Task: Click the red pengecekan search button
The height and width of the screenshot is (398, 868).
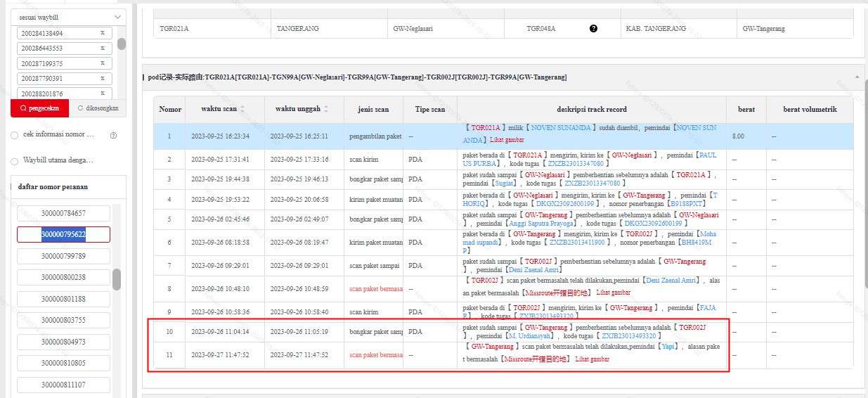Action: pos(39,108)
